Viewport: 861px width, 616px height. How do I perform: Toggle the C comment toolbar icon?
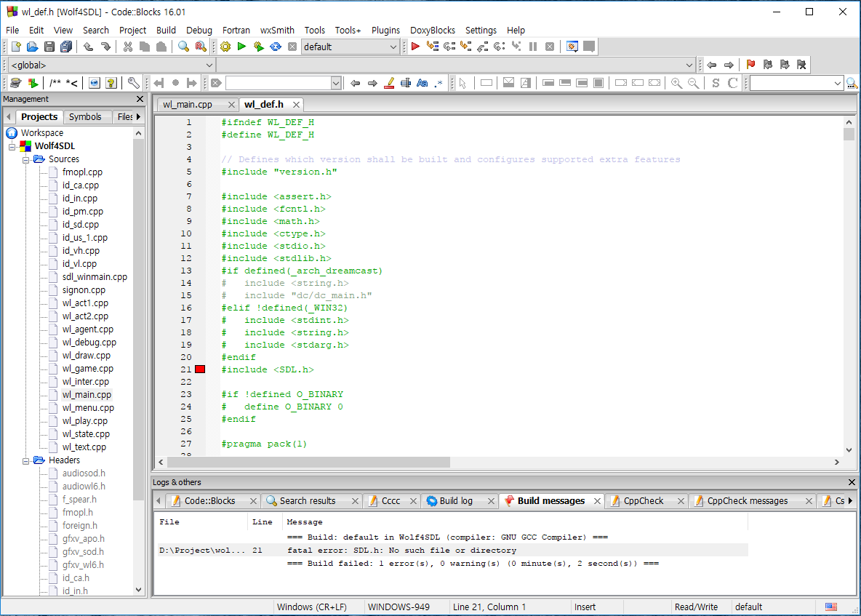pyautogui.click(x=732, y=83)
